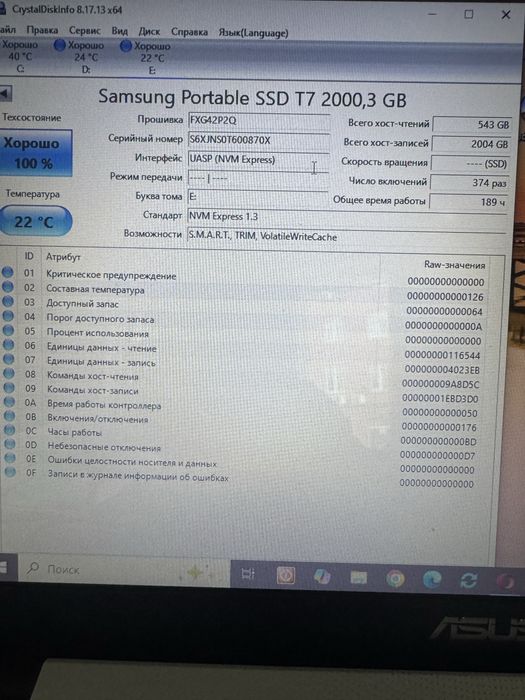Click the total host writes value 2004 GB
Viewport: 525px width, 700px height.
tap(471, 144)
